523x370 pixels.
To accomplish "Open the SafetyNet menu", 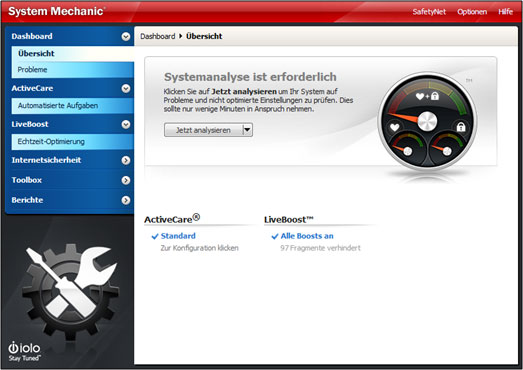I will coord(429,12).
